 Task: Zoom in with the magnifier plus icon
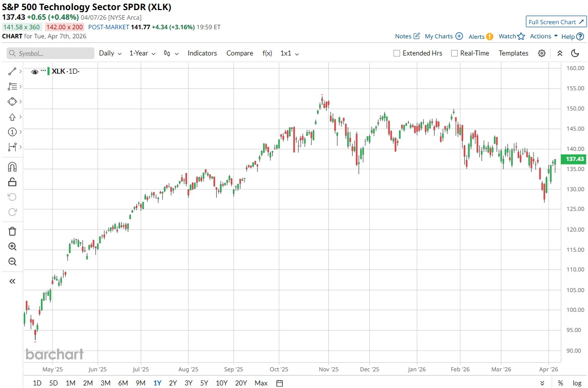point(13,247)
